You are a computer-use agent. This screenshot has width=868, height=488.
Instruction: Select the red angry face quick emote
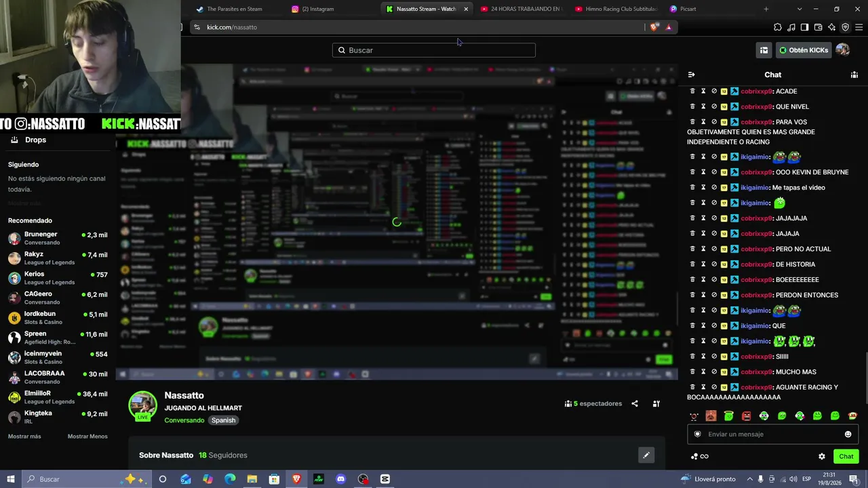746,416
